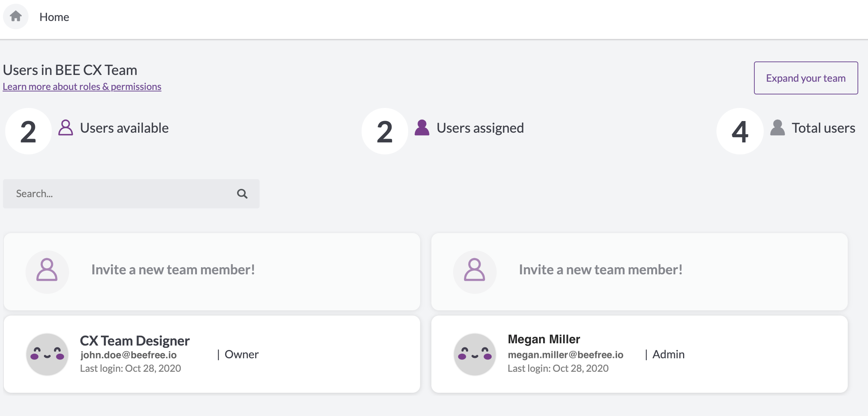Click avatar icon in right invite card
Viewport: 868px width, 416px height.
475,272
